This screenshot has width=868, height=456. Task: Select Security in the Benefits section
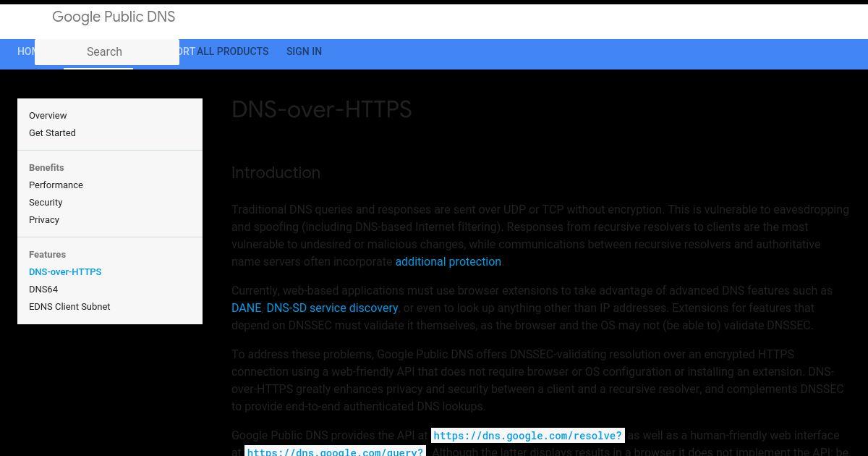(x=46, y=202)
